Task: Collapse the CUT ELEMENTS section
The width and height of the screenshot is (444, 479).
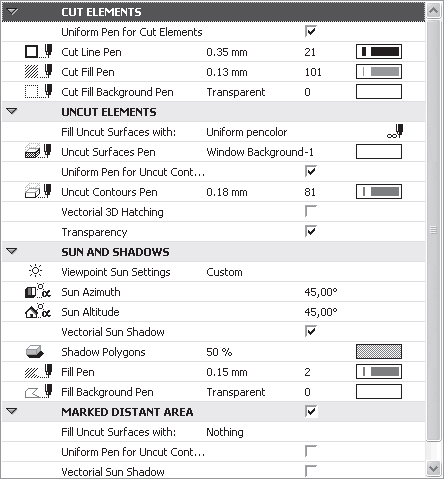Action: [12, 12]
